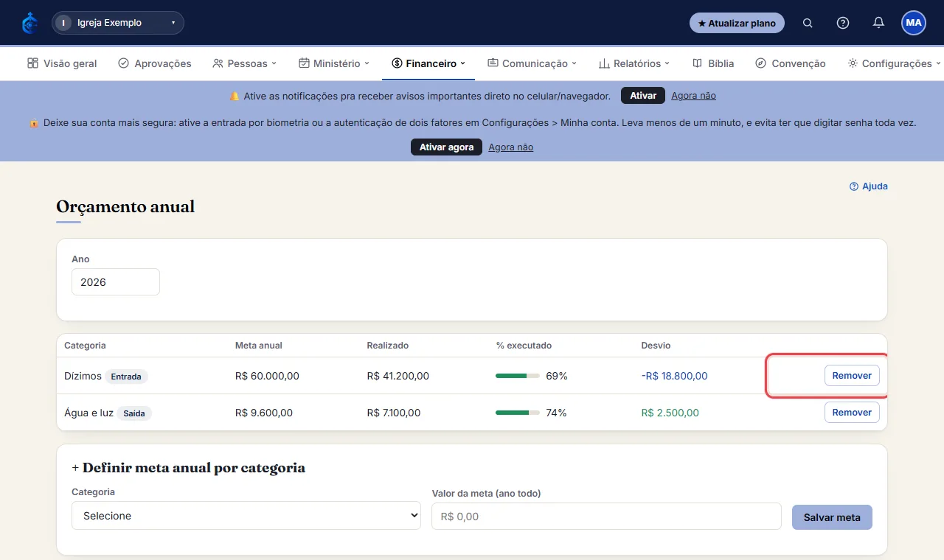Expand the Comunicação menu chevron
The image size is (944, 560).
pyautogui.click(x=574, y=63)
